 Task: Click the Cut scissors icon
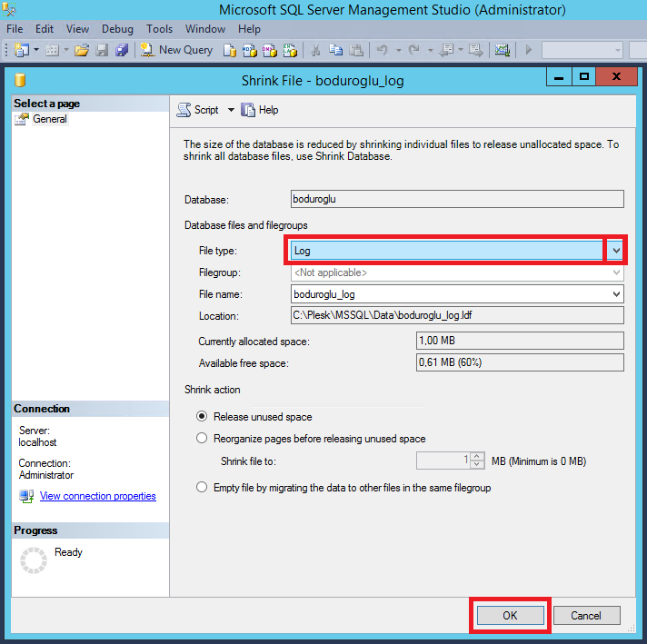(315, 50)
